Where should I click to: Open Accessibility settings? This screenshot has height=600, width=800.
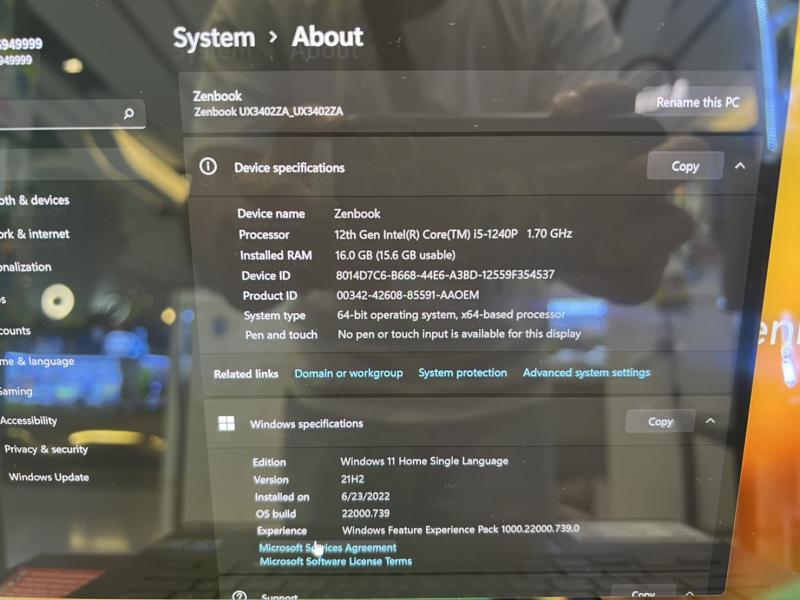(x=29, y=420)
